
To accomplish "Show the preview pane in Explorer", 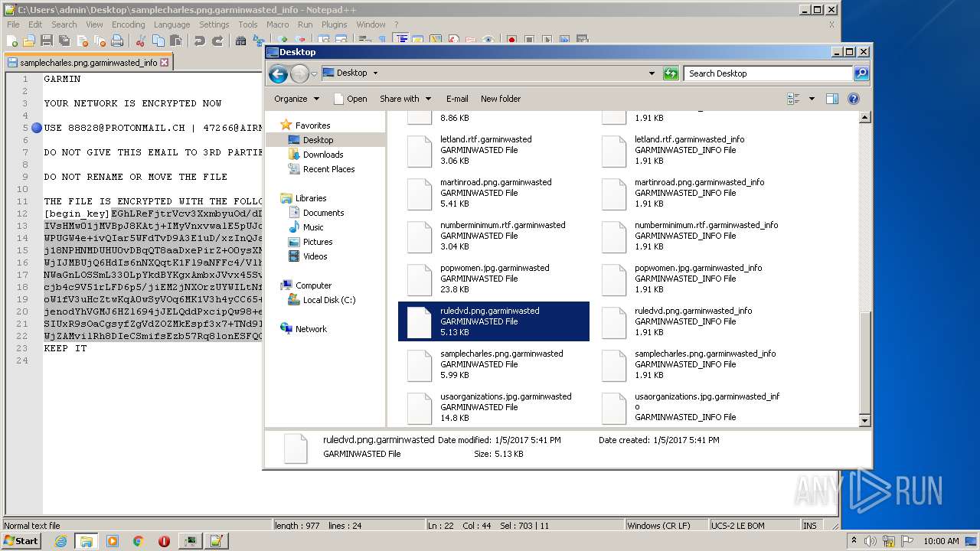I will (832, 99).
